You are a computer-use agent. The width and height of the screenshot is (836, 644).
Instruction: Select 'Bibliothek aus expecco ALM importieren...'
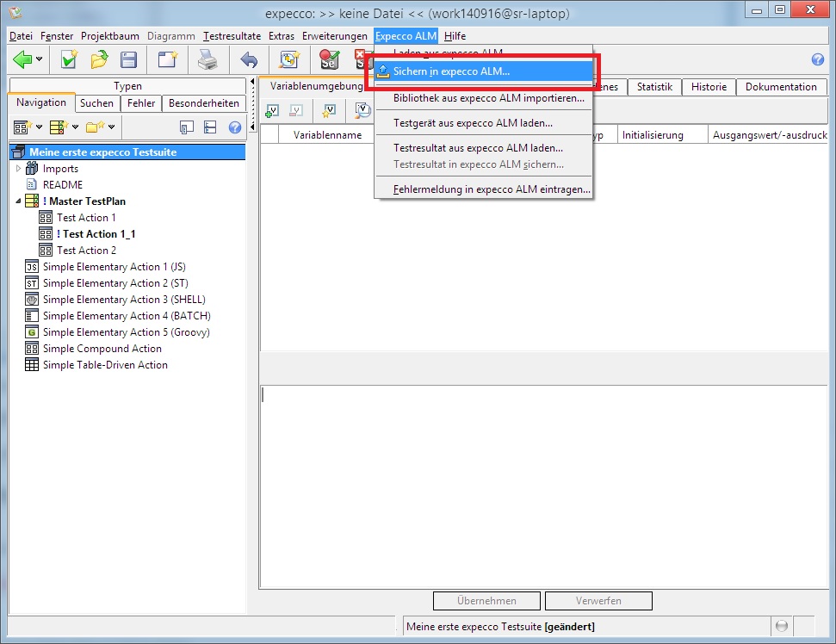(488, 98)
